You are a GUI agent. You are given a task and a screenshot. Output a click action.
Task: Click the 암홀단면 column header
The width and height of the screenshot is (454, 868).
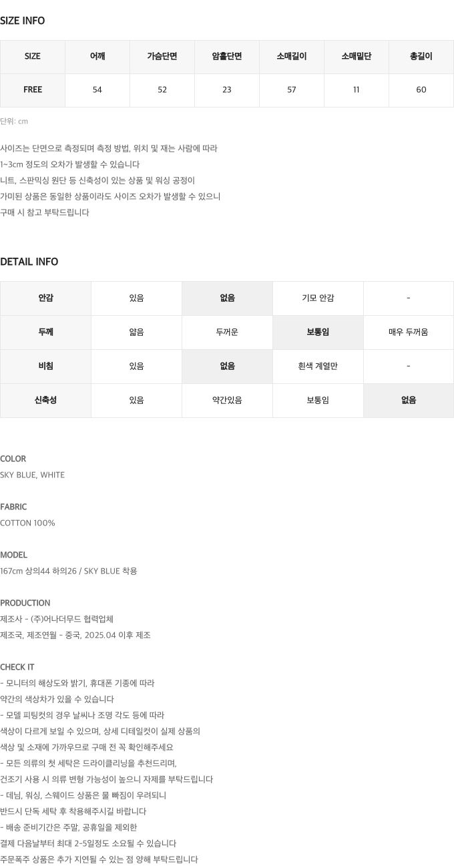[x=227, y=56]
